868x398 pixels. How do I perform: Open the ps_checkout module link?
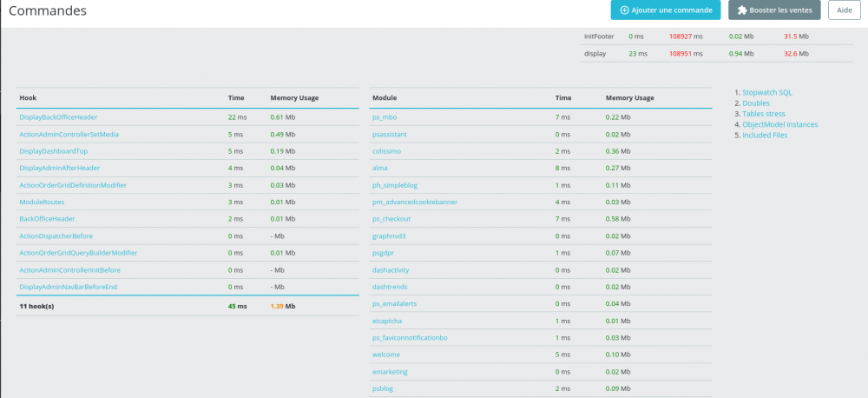pyautogui.click(x=391, y=219)
